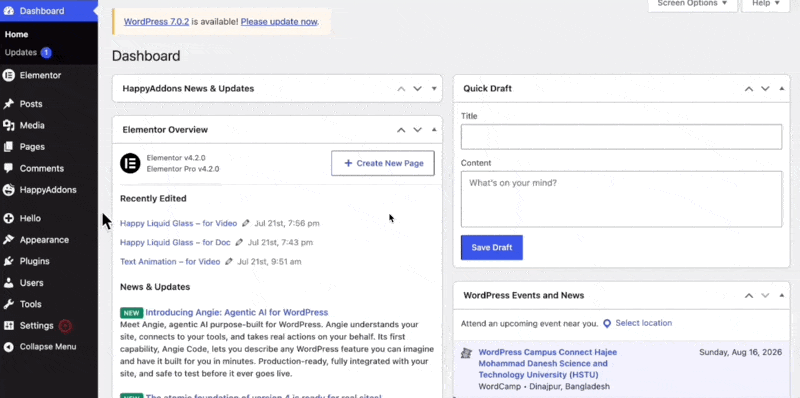This screenshot has height=398, width=800.
Task: Collapse the Elementor Overview panel toggle arrow
Action: 434,130
